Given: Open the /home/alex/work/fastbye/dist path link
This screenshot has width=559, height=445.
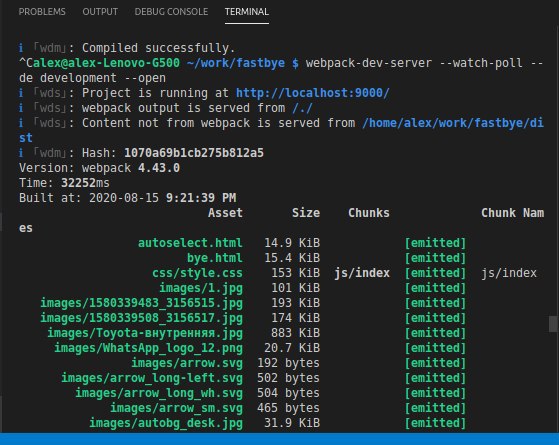Looking at the screenshot, I should pyautogui.click(x=453, y=123).
